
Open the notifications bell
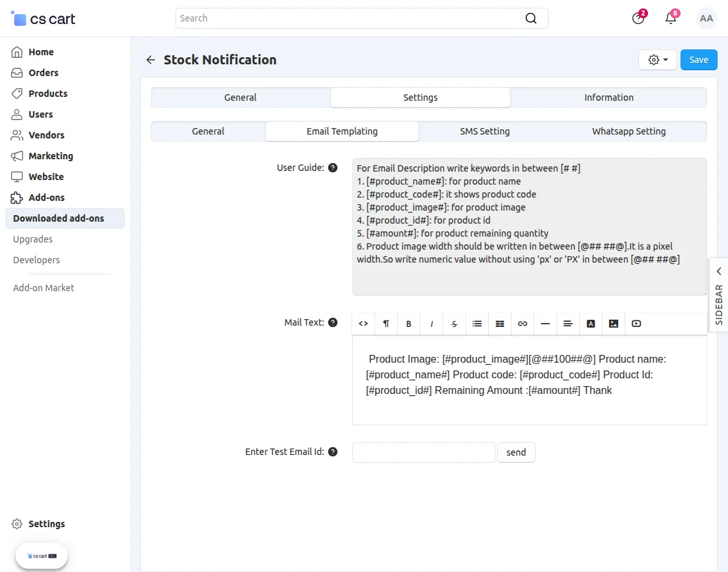point(670,18)
